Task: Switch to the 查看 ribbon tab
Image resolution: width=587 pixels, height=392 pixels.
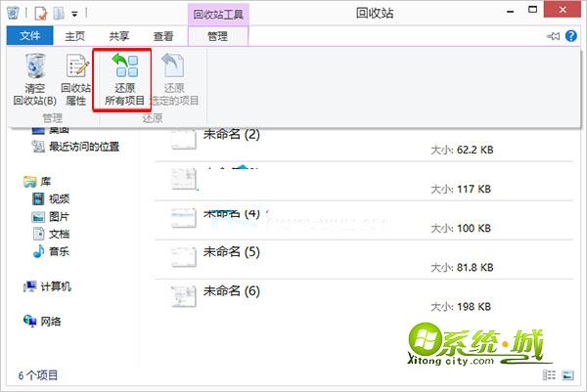Action: pos(163,36)
